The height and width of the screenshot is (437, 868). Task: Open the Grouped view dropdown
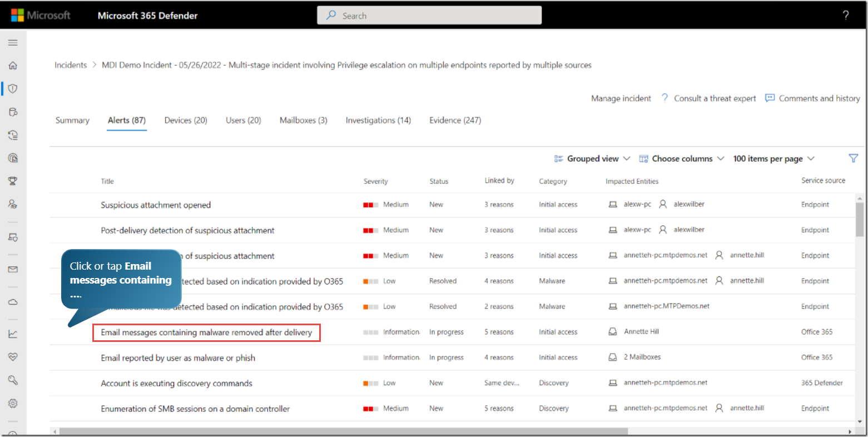[x=592, y=159]
